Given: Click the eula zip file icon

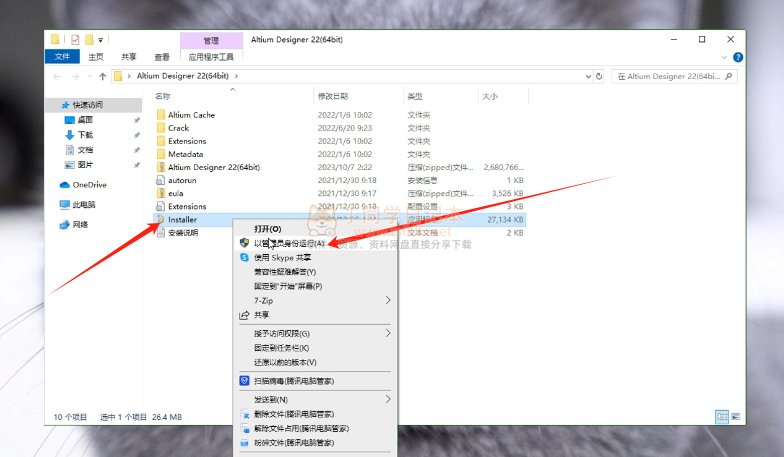Looking at the screenshot, I should point(160,193).
